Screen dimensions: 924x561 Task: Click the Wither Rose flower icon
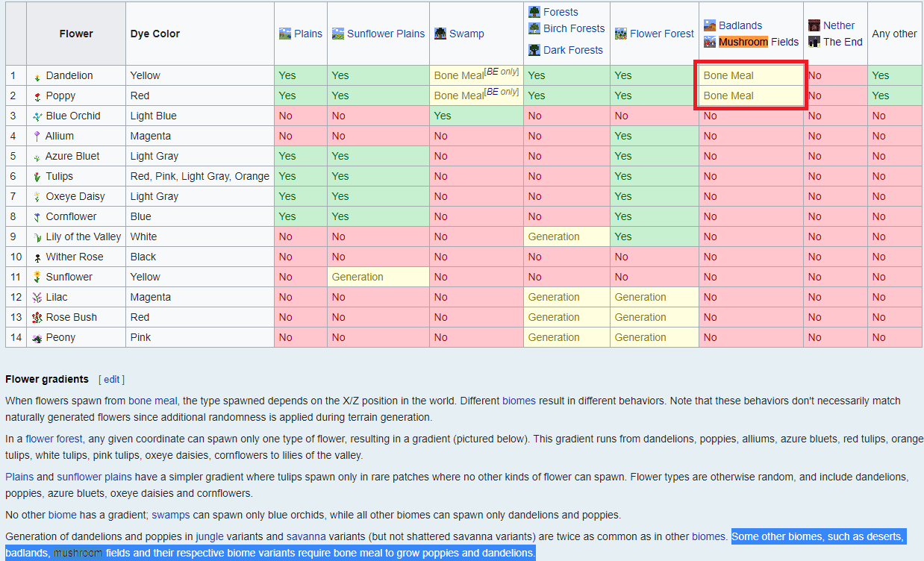click(x=37, y=257)
